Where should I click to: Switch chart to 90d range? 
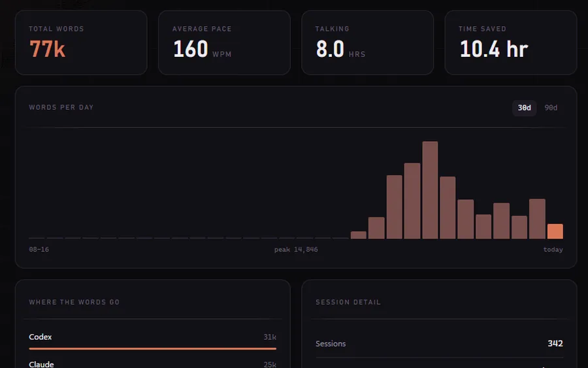551,108
